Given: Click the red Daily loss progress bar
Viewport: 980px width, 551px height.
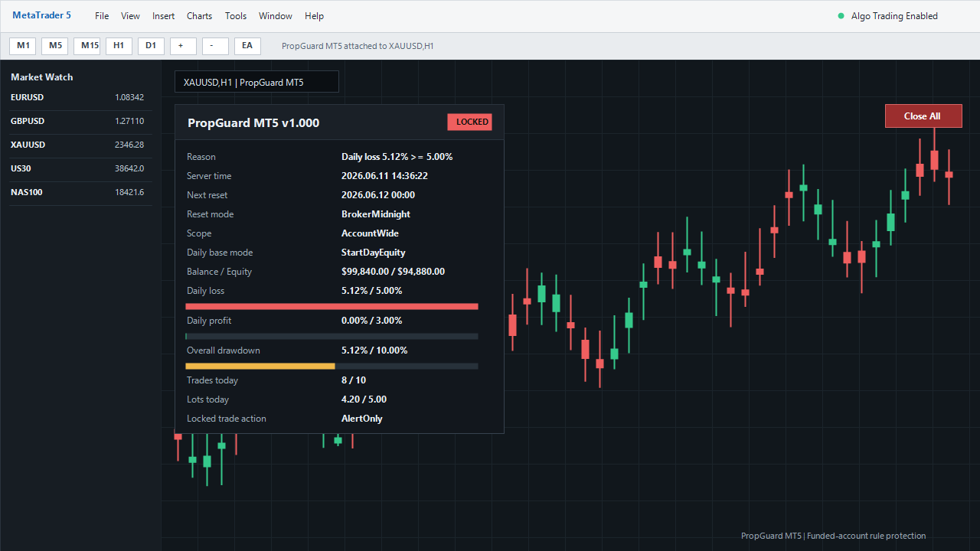Looking at the screenshot, I should [x=332, y=307].
